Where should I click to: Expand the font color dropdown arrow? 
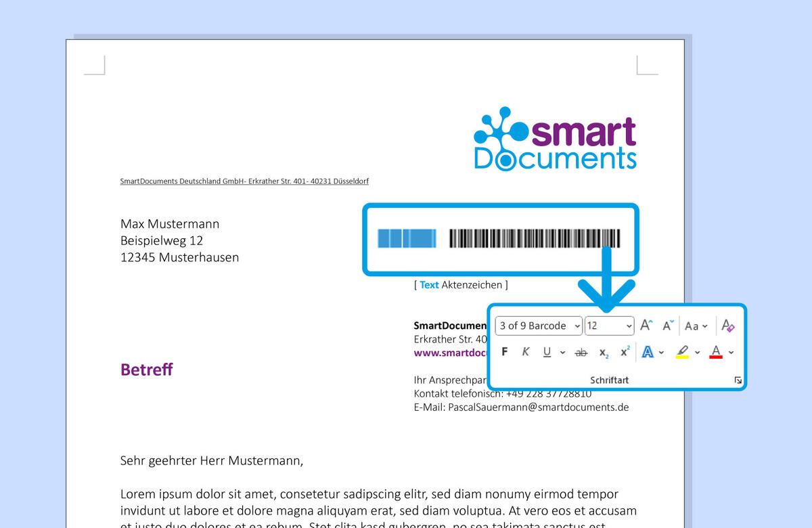click(x=731, y=353)
